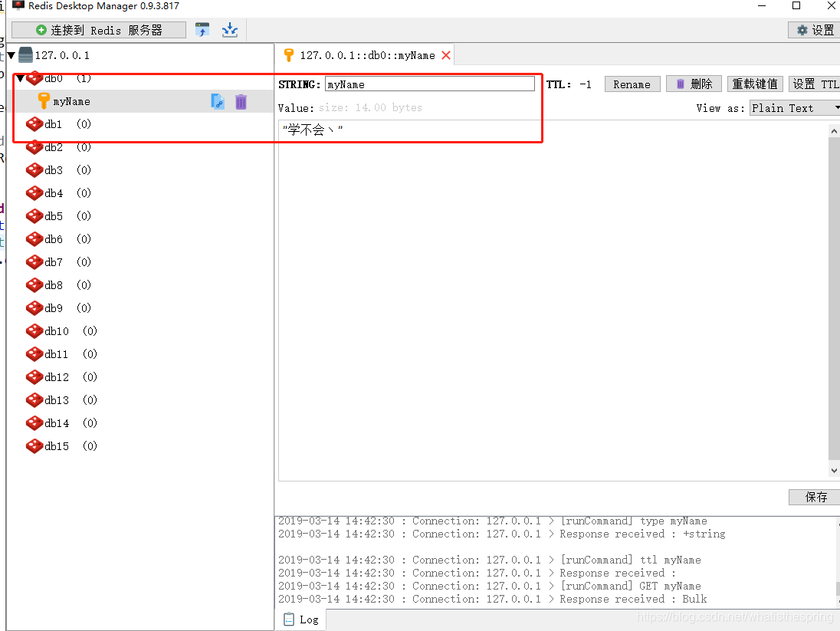Collapse the db0 database node
Viewport: 840px width, 631px height.
click(x=21, y=78)
